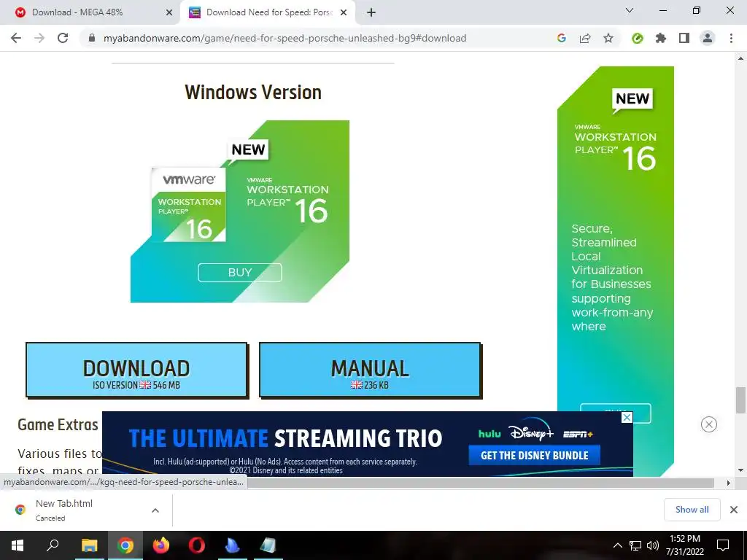The image size is (747, 560).
Task: Share this page from the address bar
Action: tap(585, 38)
